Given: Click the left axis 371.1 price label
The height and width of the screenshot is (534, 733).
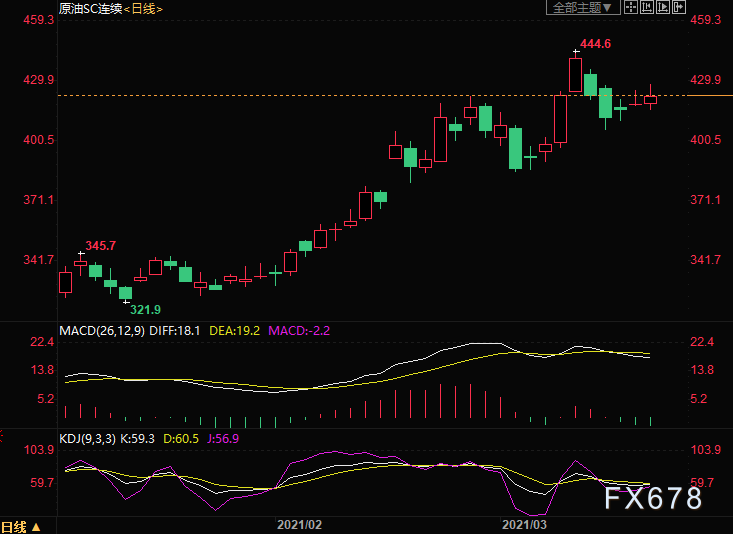Looking at the screenshot, I should [39, 200].
